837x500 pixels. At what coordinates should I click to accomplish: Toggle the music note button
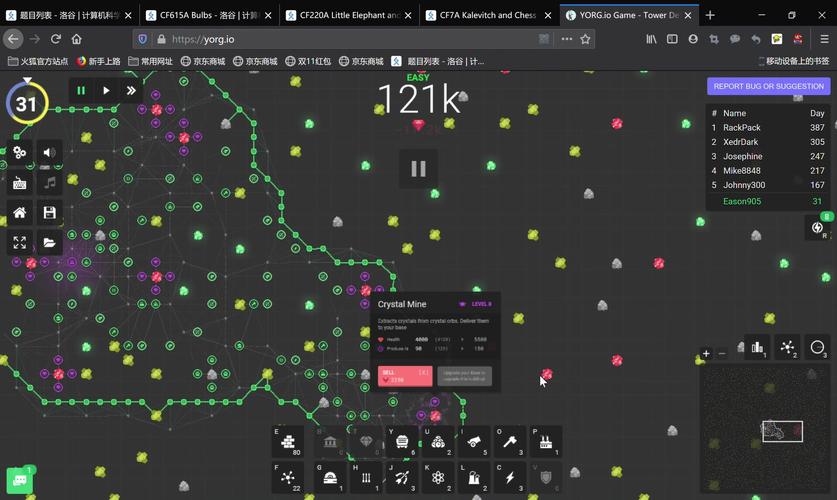[x=50, y=183]
